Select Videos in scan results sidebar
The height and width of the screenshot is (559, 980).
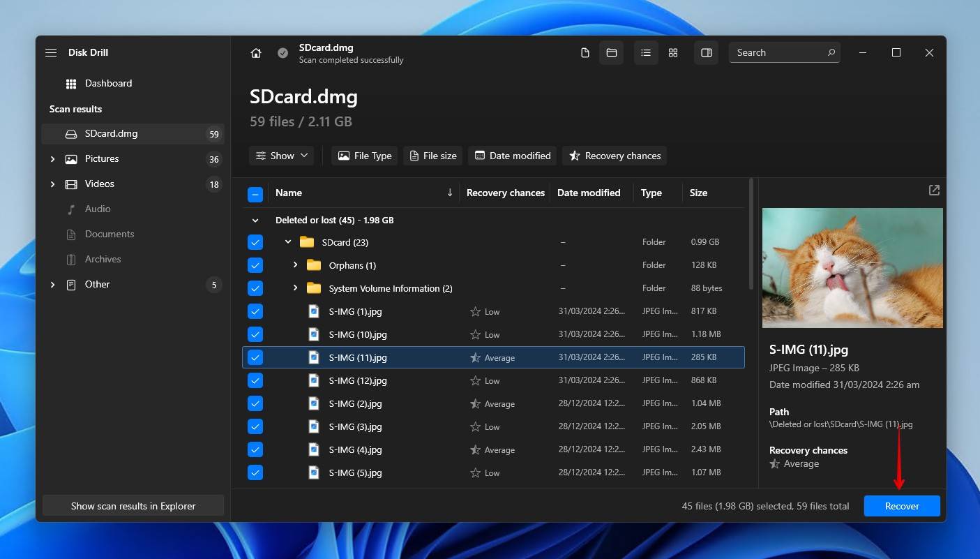point(100,184)
